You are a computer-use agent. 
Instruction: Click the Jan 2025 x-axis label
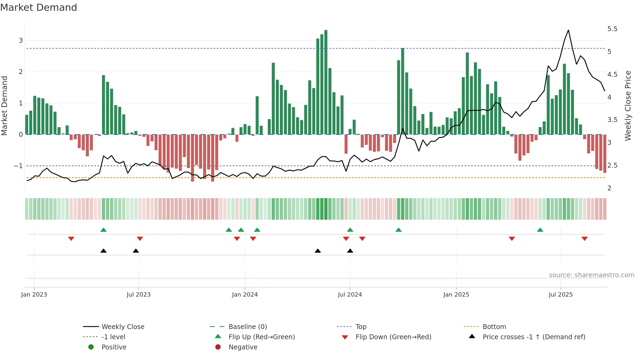pos(456,295)
